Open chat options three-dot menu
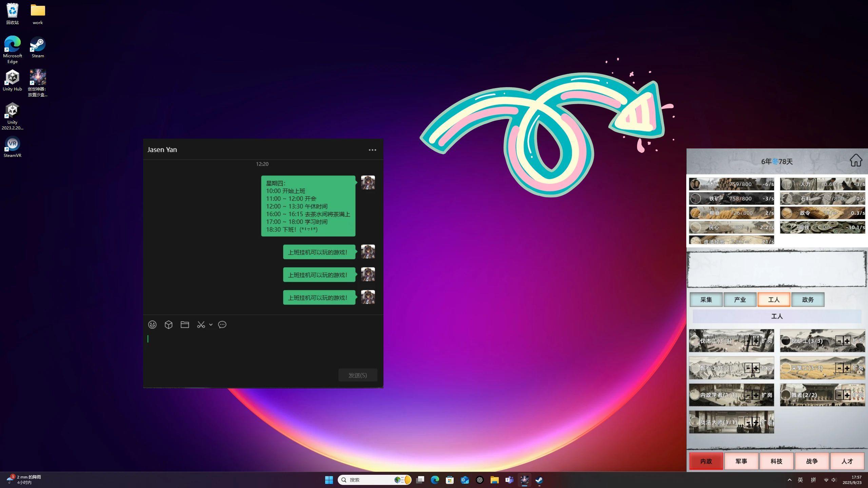Viewport: 868px width, 488px height. (372, 150)
